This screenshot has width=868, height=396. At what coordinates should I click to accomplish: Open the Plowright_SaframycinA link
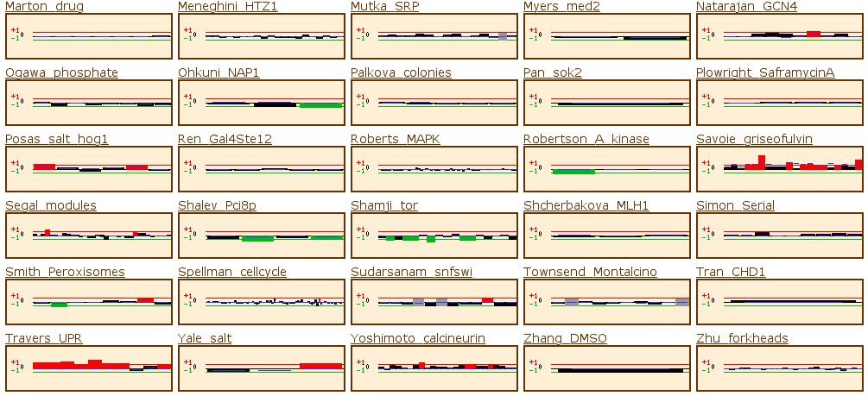coord(765,72)
